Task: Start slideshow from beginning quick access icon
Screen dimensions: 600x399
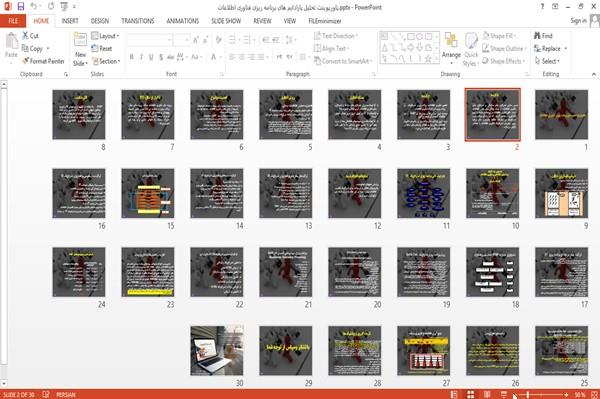Action: pos(64,6)
